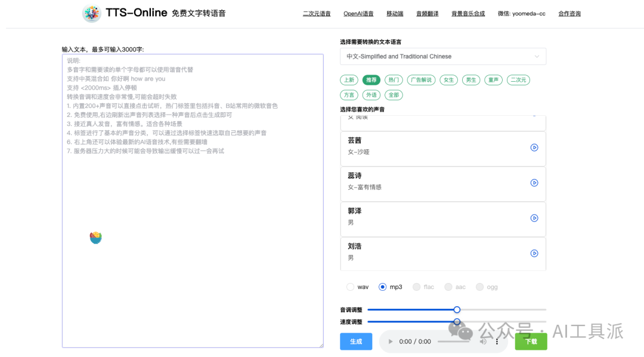Preview the 芸茜 voice with play icon
Screen dimensions: 644x357
[x=534, y=147]
